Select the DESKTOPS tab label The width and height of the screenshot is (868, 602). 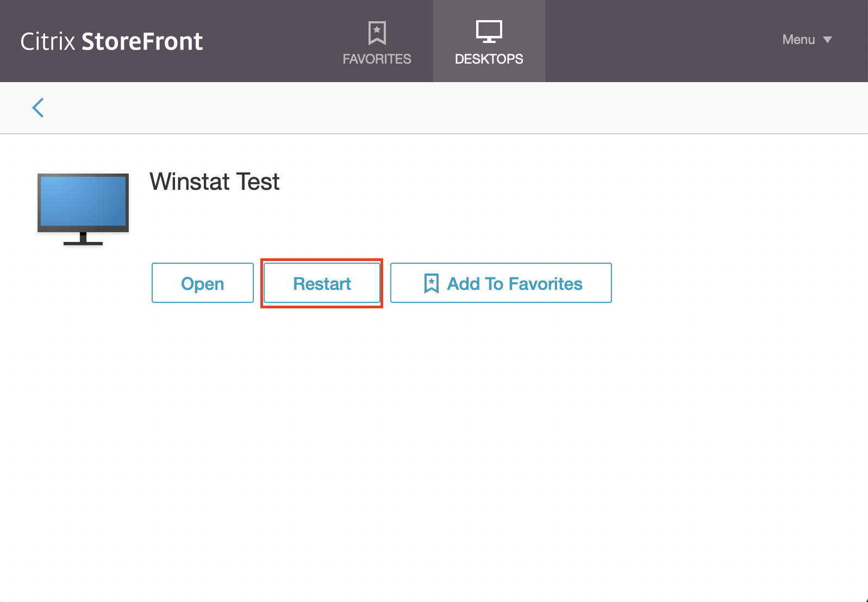coord(489,59)
